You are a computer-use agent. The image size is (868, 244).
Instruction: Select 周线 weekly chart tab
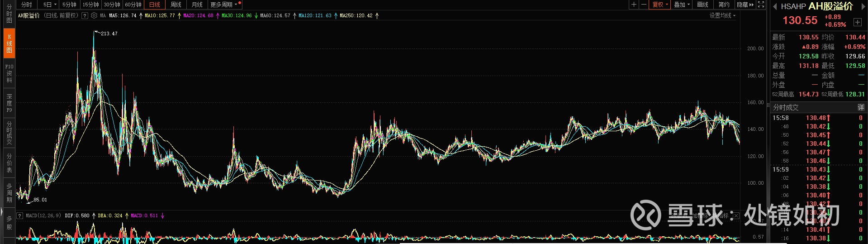[x=176, y=5]
